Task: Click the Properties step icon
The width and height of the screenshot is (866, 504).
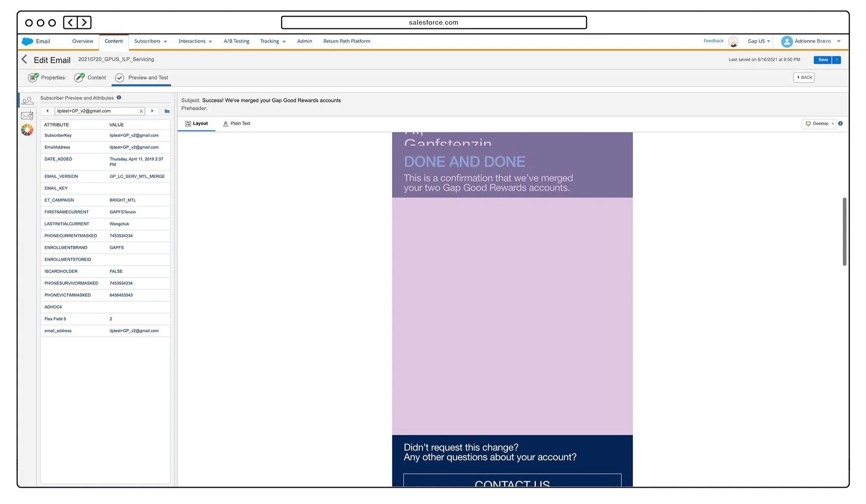Action: click(33, 78)
